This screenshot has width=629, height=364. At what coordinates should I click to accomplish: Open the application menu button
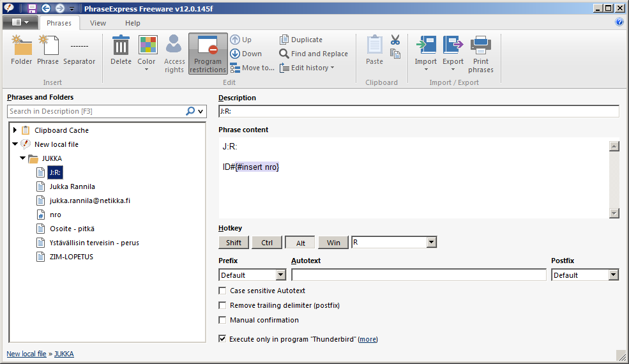(x=20, y=22)
